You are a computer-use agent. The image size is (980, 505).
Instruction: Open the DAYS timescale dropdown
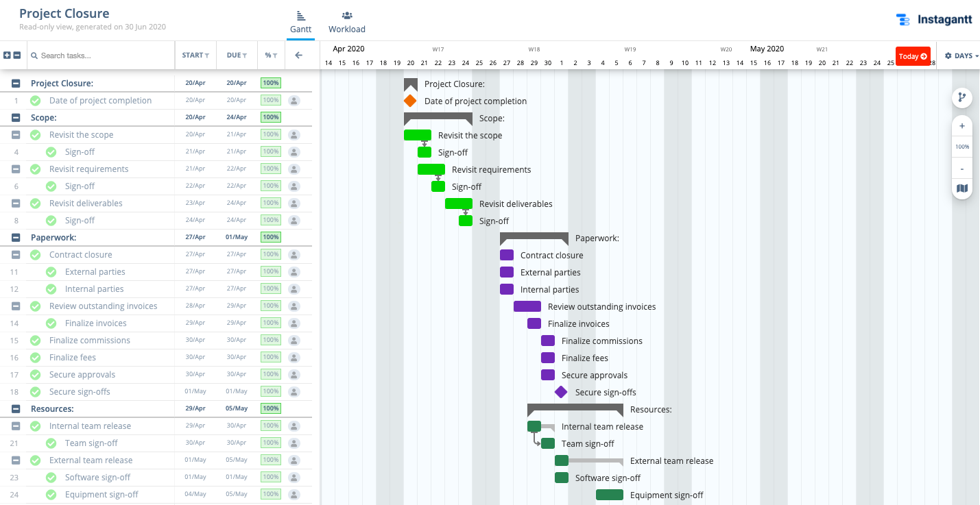960,56
